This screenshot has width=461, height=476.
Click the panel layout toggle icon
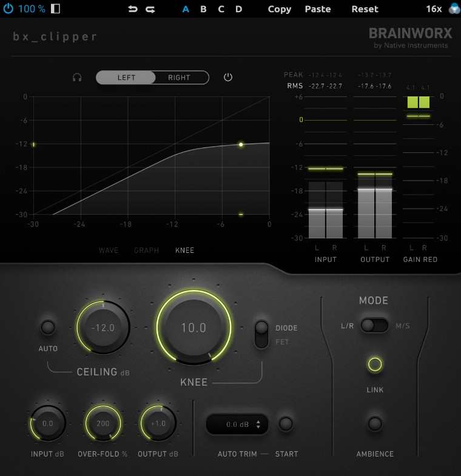[x=55, y=8]
